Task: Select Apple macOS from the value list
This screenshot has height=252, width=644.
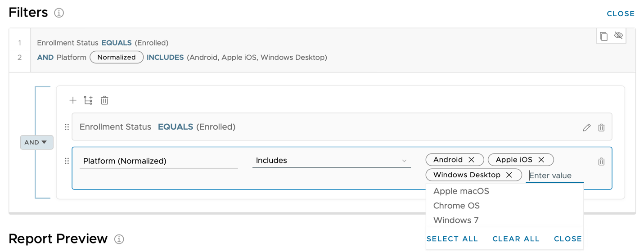Action: [x=461, y=191]
